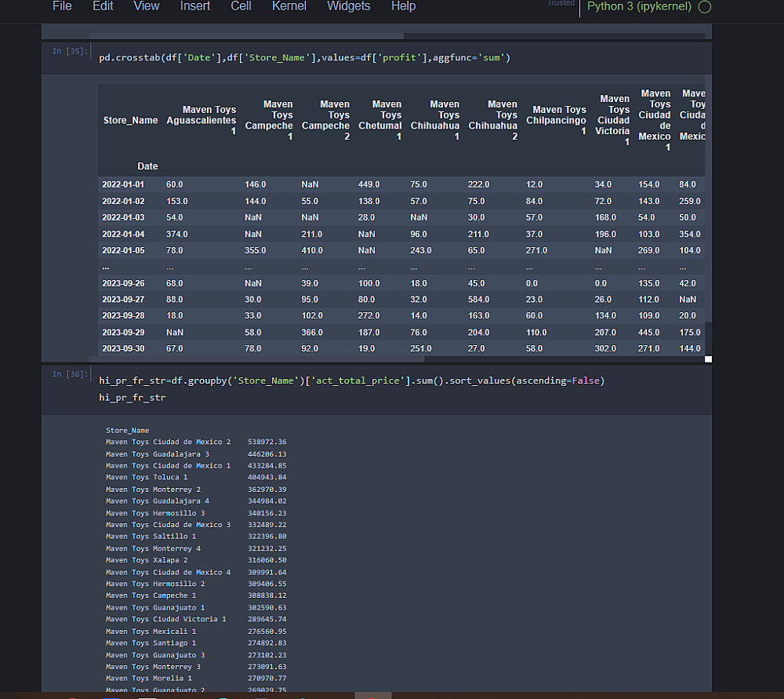The width and height of the screenshot is (784, 699).
Task: Open the Kernel menu
Action: pos(289,6)
